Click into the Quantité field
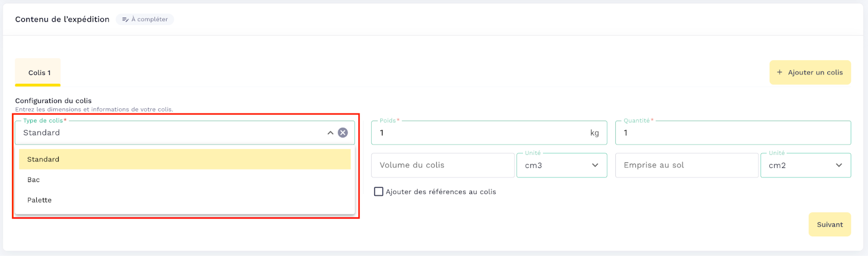868x256 pixels. [x=732, y=133]
